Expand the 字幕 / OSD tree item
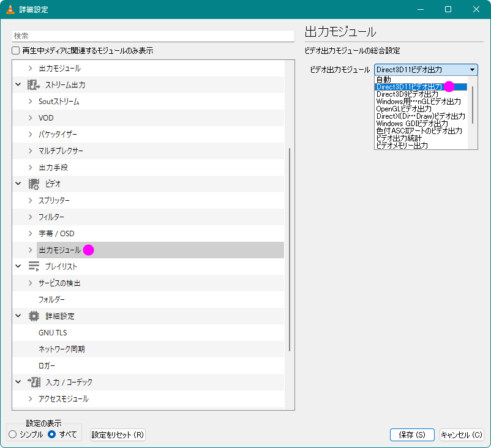This screenshot has height=448, width=491. click(31, 234)
